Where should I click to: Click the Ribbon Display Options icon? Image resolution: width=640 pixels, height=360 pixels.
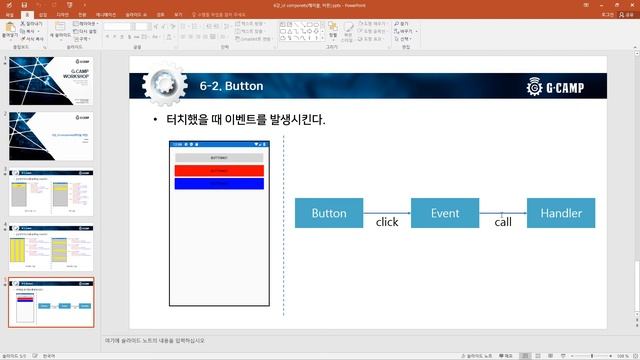[x=586, y=5]
